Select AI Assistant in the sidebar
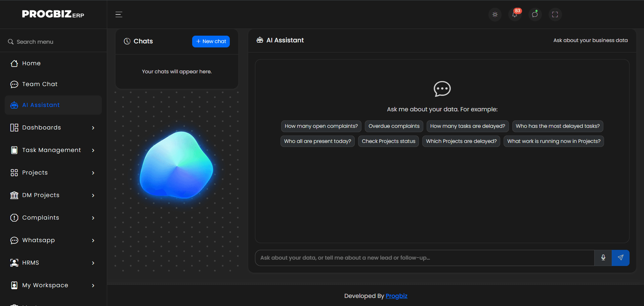Image resolution: width=644 pixels, height=306 pixels. tap(53, 105)
